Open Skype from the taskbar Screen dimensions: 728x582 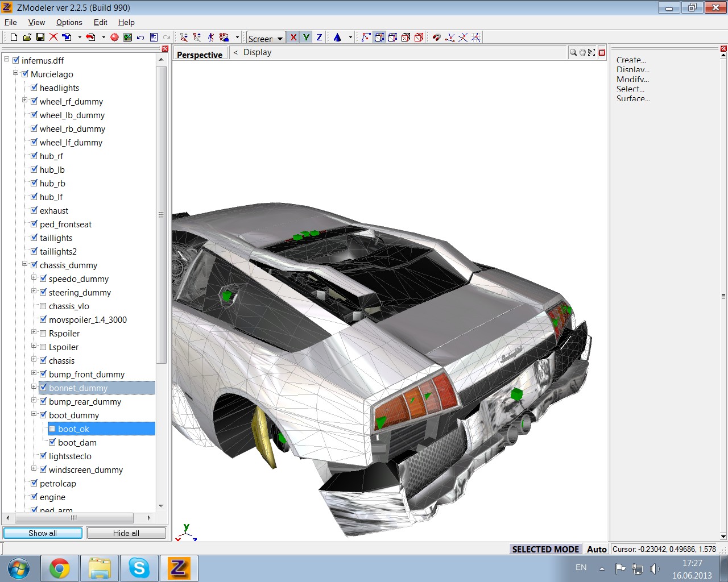click(139, 568)
